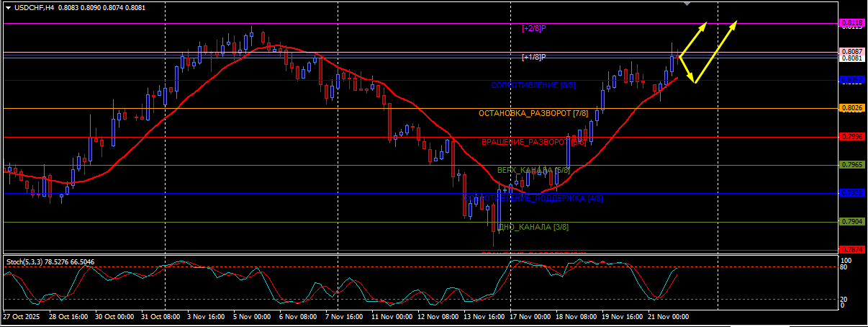
Task: Click the 30 Oct 00:00 time label
Action: 114,316
